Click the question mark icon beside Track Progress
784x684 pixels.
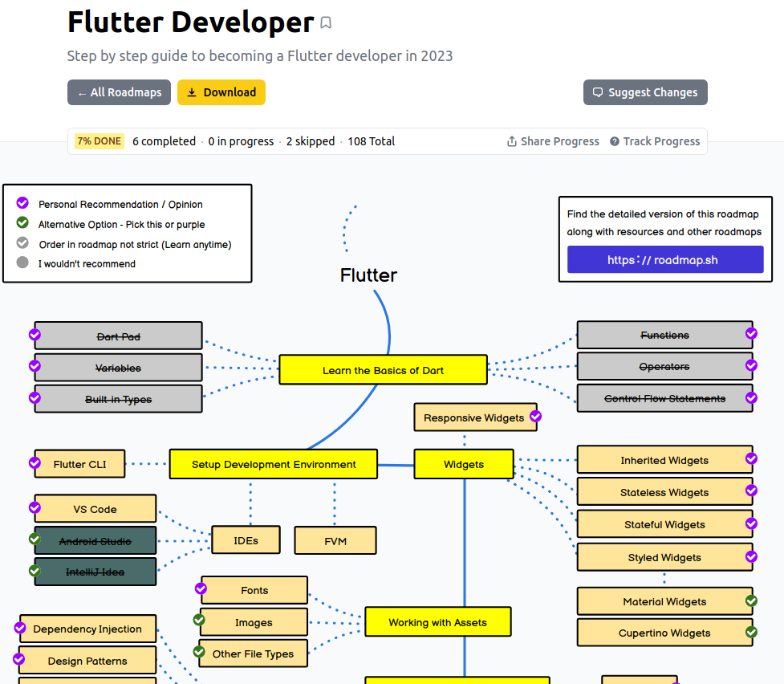[614, 140]
